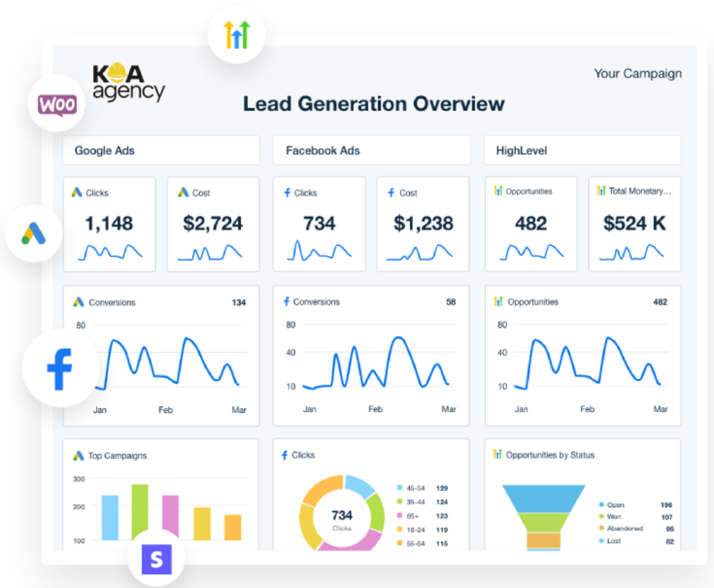Click the KOA agency logo
Viewport: 714px width, 588px height.
coord(128,83)
